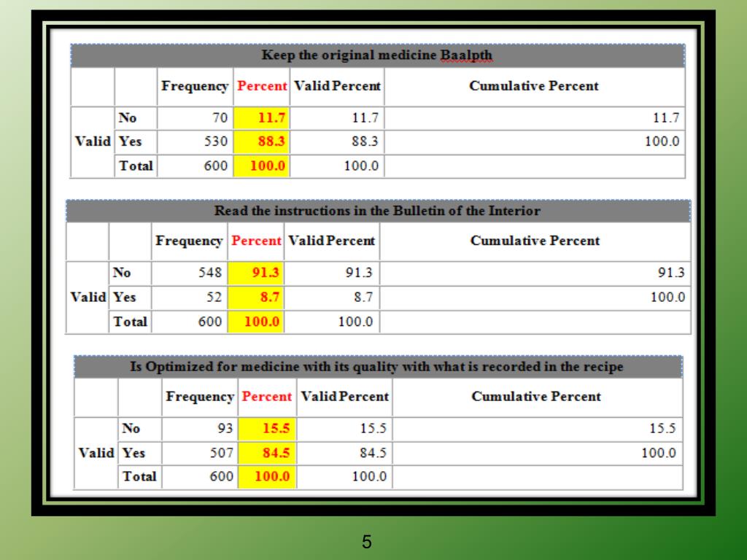
Task: Click the No row label beside 93
Action: coord(131,428)
